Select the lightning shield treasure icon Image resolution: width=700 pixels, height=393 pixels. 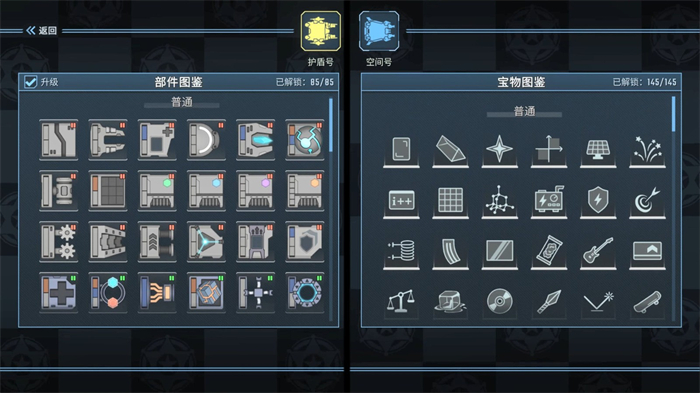pos(598,201)
